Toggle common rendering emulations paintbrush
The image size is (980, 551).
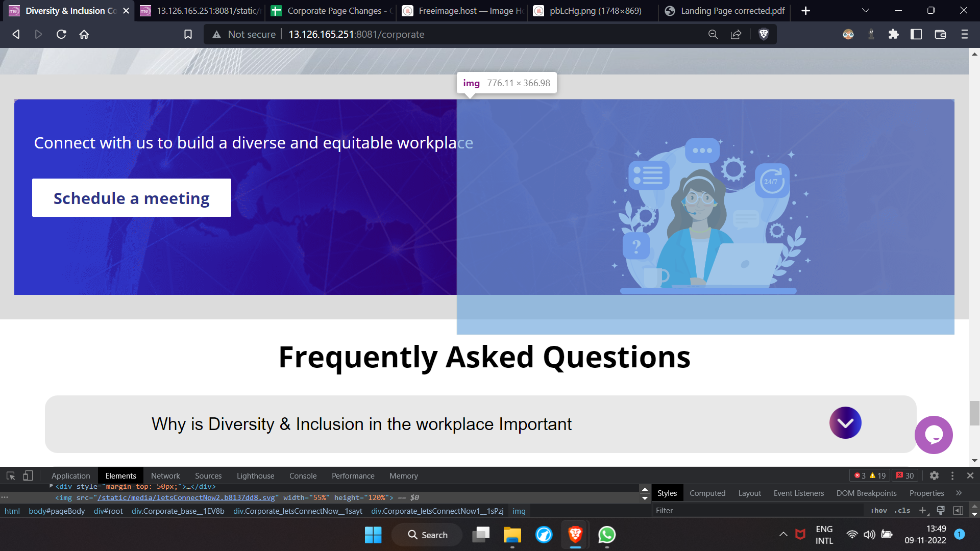coord(940,510)
